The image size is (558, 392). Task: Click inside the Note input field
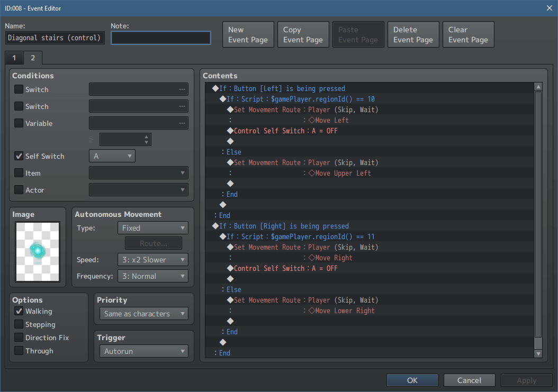160,38
